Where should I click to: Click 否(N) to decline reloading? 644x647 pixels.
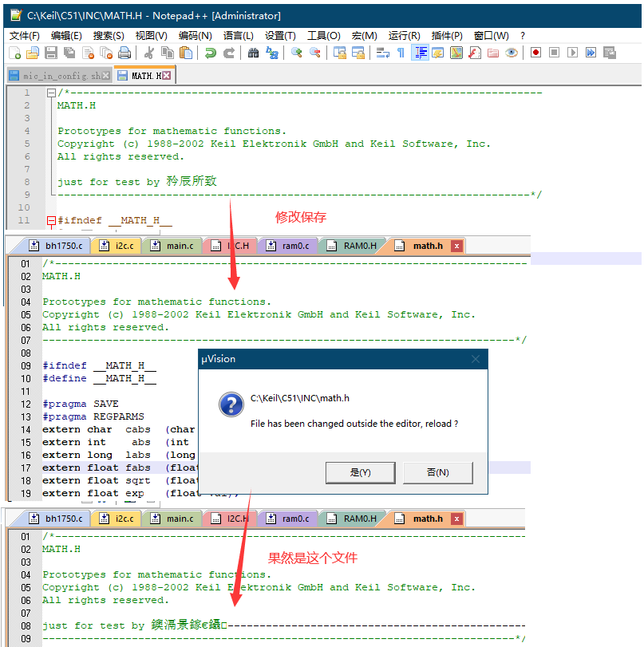pos(437,472)
